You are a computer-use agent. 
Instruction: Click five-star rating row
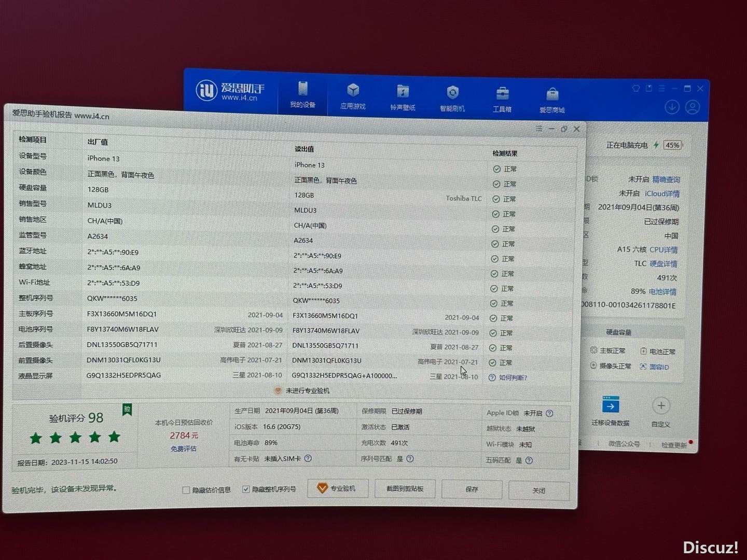75,438
